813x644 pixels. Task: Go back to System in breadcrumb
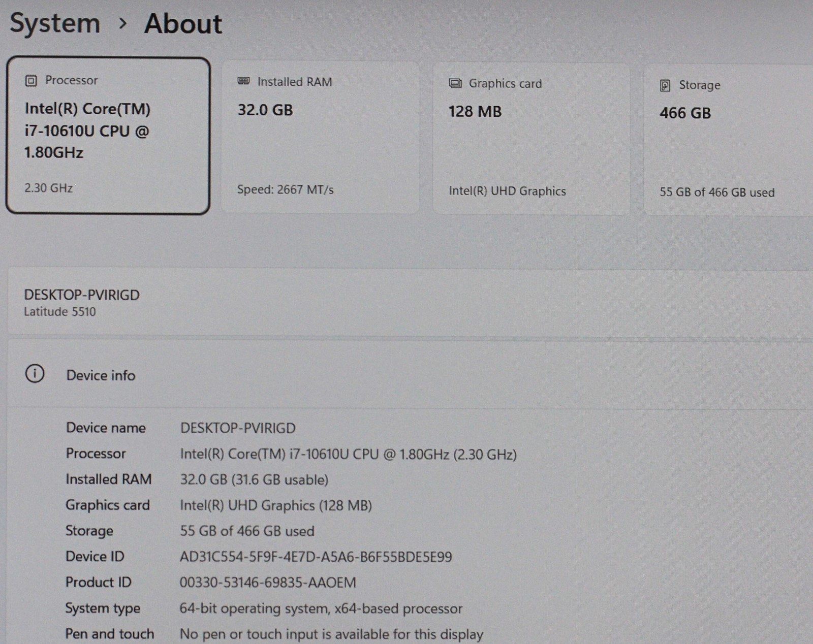(x=55, y=23)
